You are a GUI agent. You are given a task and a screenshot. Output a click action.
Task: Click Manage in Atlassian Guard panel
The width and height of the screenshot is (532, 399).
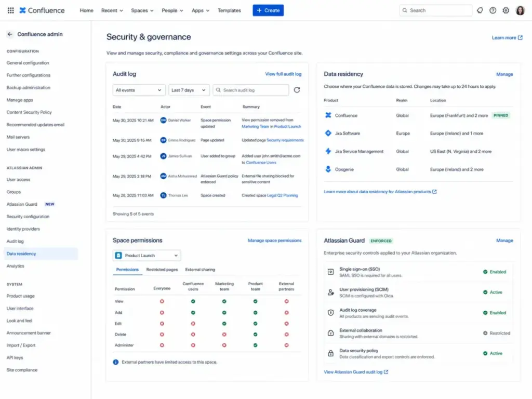click(504, 241)
